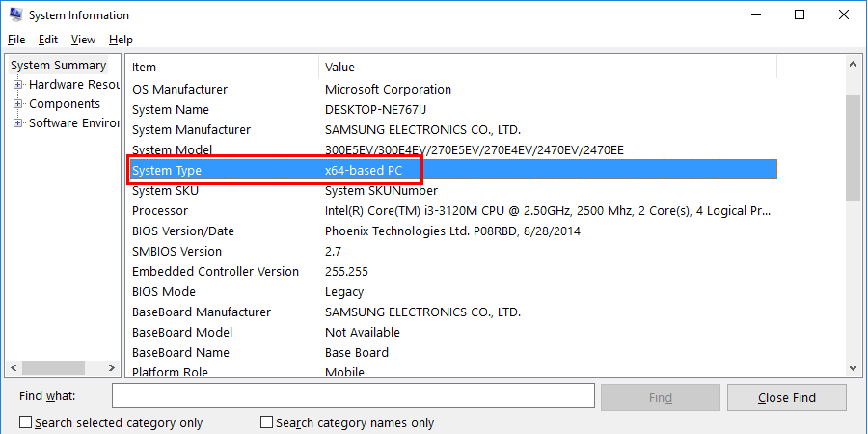This screenshot has width=868, height=434.
Task: Click the Microsoft Corporation value
Action: coord(388,89)
